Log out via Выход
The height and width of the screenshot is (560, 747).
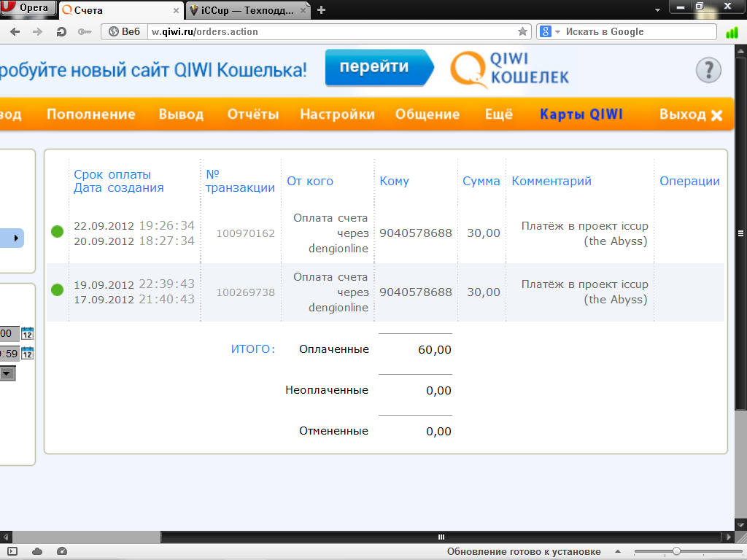[691, 114]
